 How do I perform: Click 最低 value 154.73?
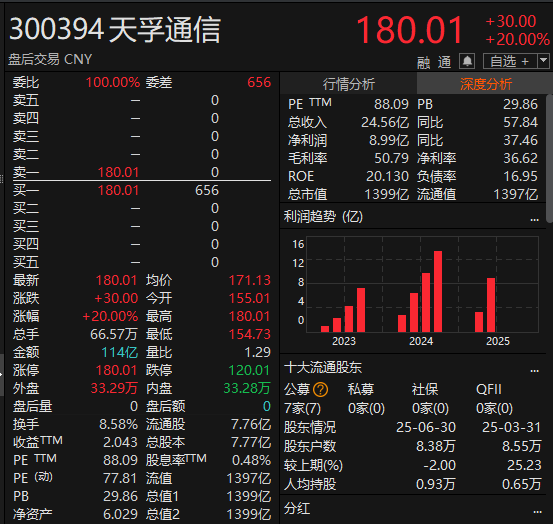(250, 334)
